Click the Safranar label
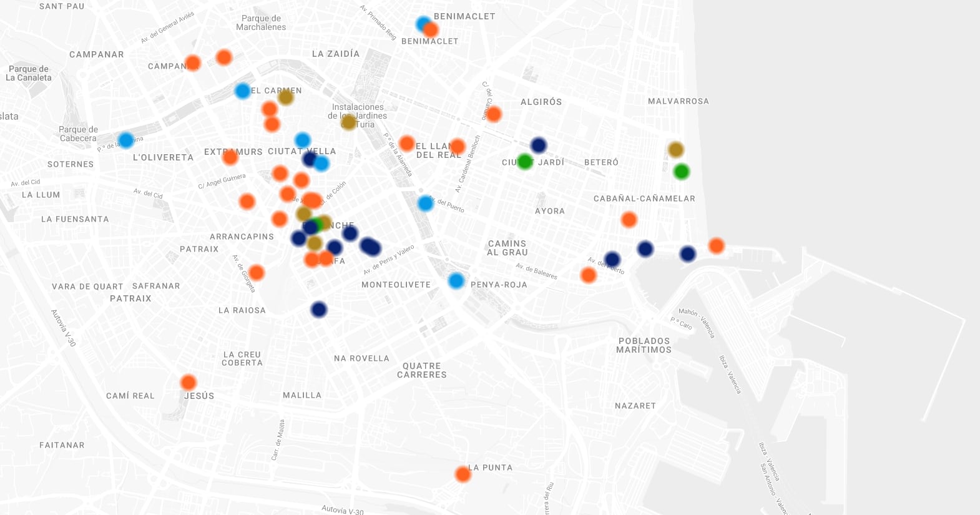This screenshot has width=980, height=515. [x=156, y=286]
